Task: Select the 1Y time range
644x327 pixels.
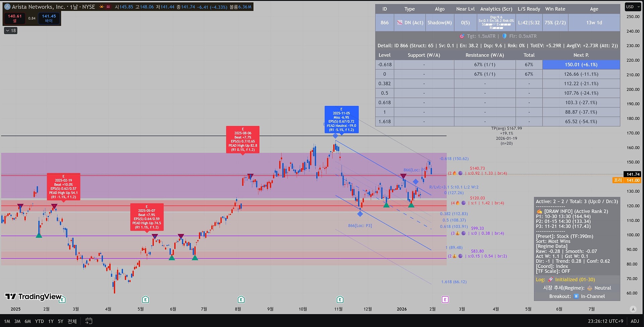Action: (x=51, y=321)
